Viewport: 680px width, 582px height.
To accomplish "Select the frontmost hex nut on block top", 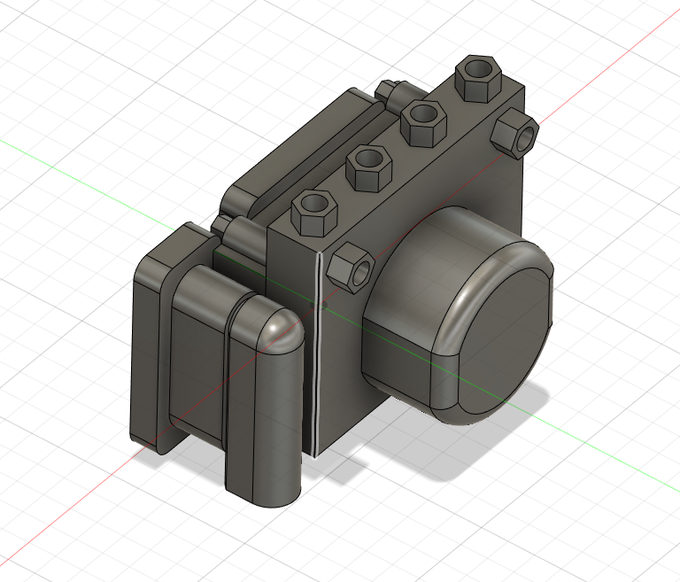I will (314, 213).
